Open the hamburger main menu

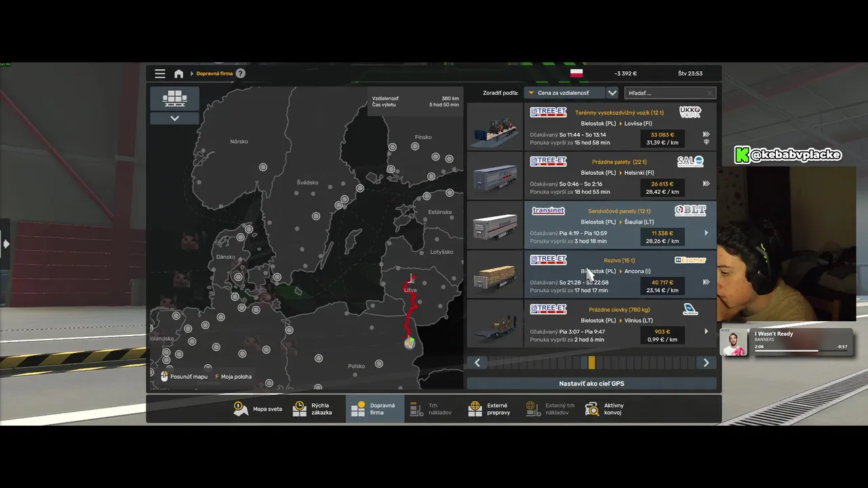(160, 73)
